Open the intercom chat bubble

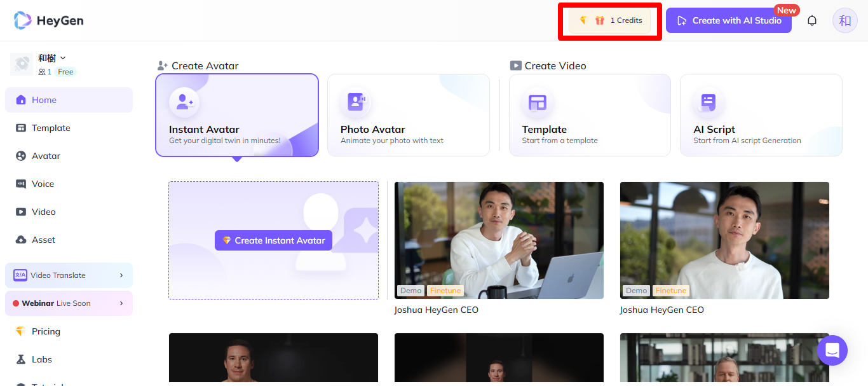(x=832, y=350)
